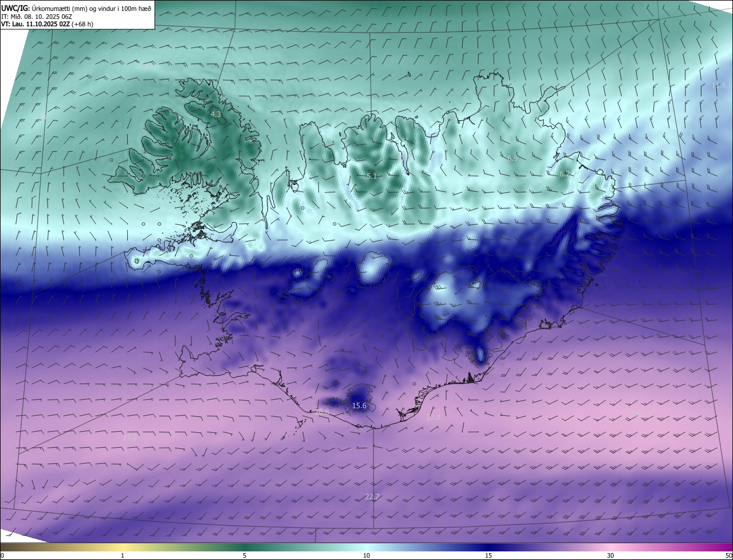Screen dimensions: 733x560
Task: Click the 27.3 value label offshore
Action: [433, 417]
